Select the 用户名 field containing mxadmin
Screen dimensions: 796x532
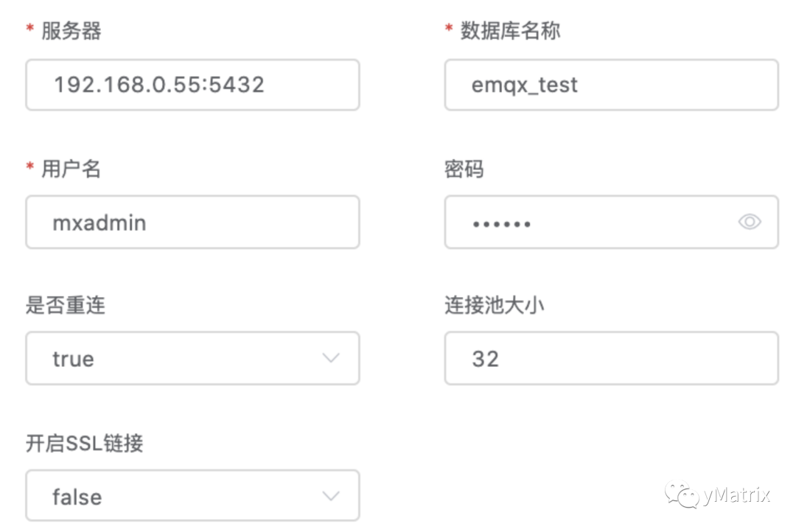192,222
